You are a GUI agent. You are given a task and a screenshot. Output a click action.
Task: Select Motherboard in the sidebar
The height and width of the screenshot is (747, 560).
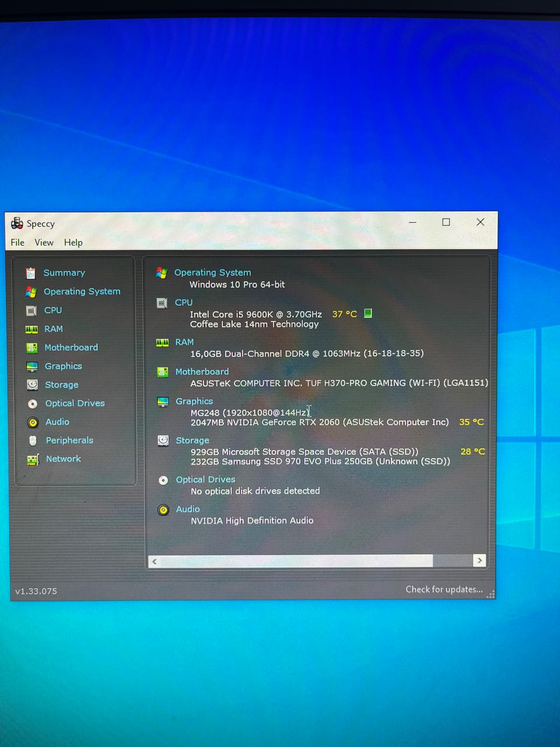click(x=71, y=348)
